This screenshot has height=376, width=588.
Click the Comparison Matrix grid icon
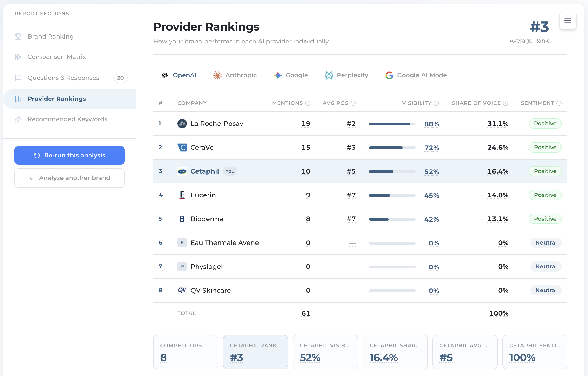pos(18,57)
